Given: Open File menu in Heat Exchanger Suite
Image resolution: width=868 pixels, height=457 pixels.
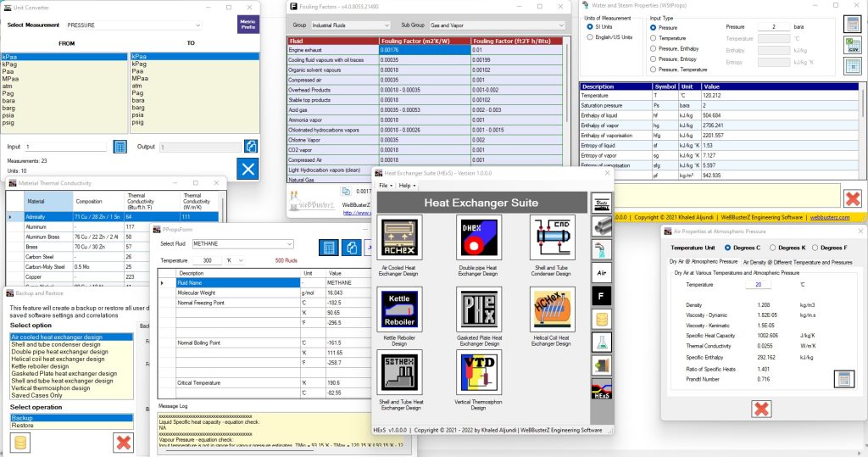Looking at the screenshot, I should pyautogui.click(x=386, y=186).
